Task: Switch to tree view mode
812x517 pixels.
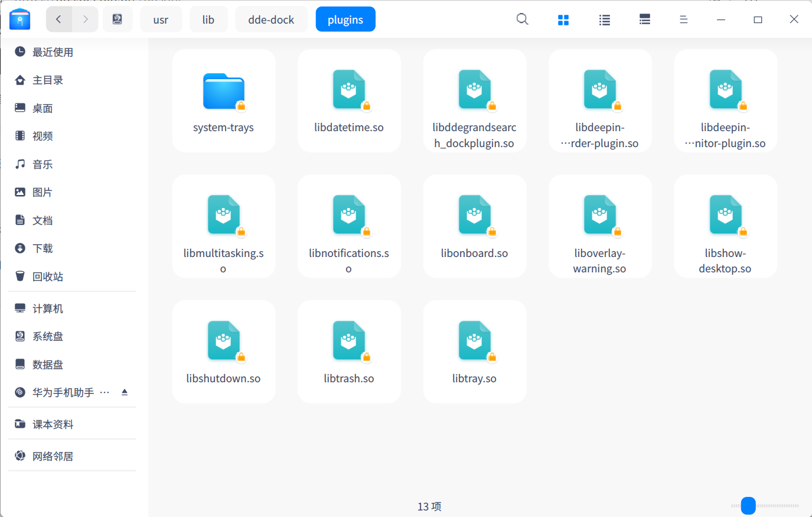Action: coord(645,19)
